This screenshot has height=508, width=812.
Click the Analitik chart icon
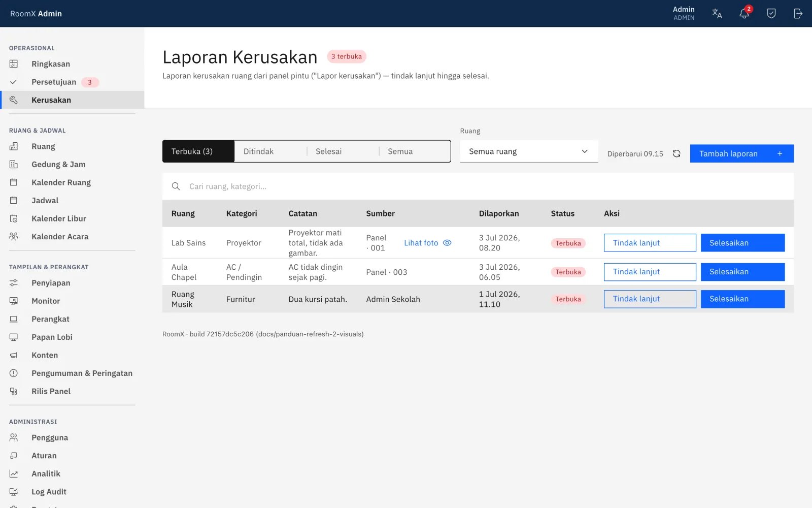click(14, 474)
